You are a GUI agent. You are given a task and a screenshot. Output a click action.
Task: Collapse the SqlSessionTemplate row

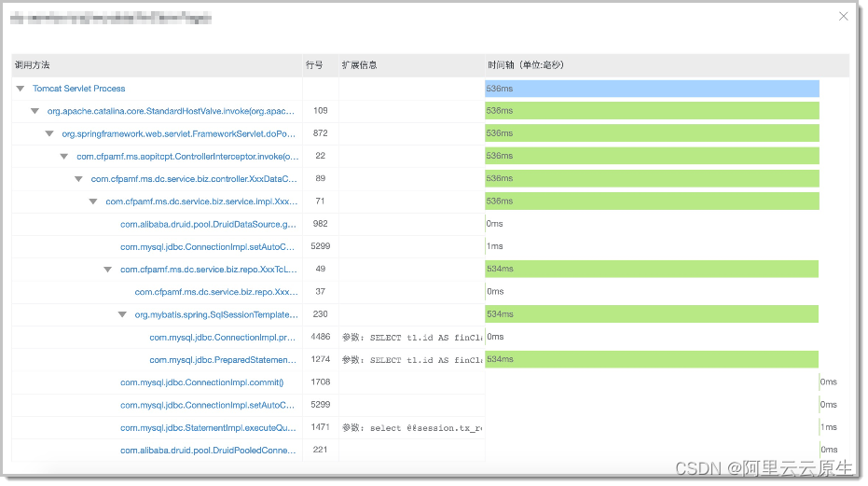(x=122, y=314)
